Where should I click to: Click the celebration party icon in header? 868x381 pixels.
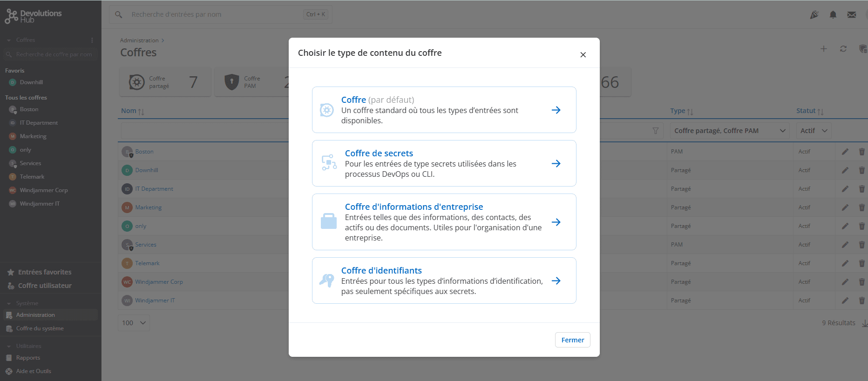(x=814, y=15)
